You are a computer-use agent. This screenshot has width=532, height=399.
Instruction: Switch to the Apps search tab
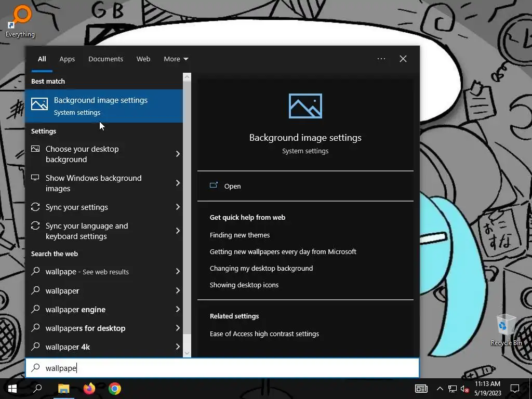click(67, 59)
